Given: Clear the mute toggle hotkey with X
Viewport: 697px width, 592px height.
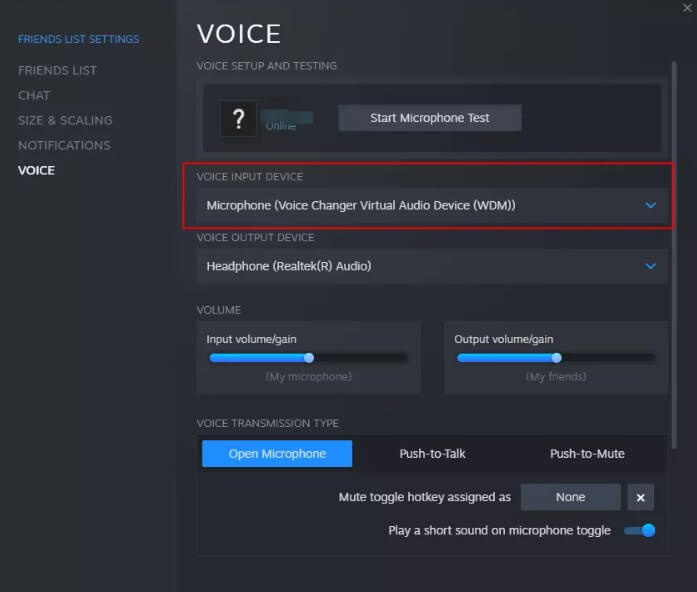Looking at the screenshot, I should click(640, 497).
